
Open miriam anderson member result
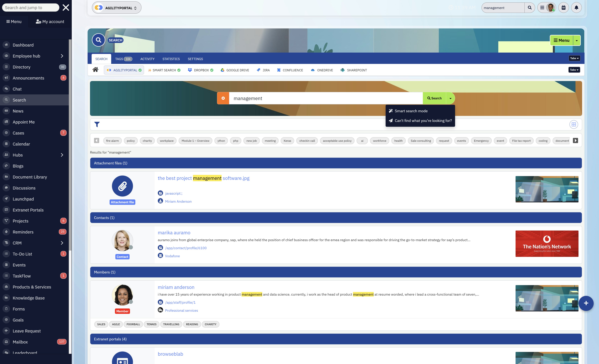pyautogui.click(x=176, y=287)
